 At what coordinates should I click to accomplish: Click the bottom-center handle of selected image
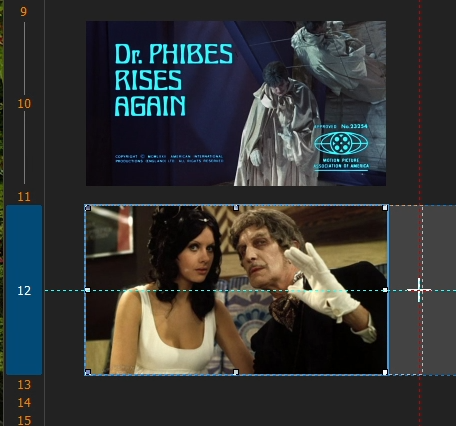tap(236, 372)
